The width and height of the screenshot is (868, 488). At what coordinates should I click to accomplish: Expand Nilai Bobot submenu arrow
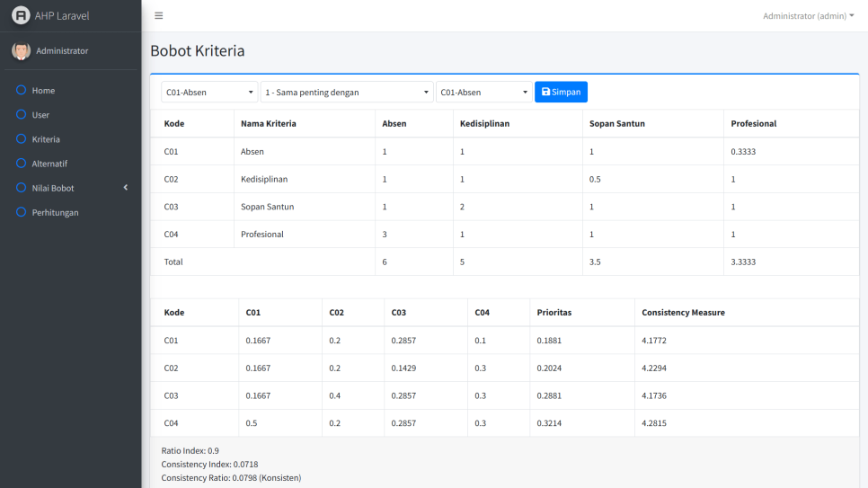pyautogui.click(x=126, y=187)
